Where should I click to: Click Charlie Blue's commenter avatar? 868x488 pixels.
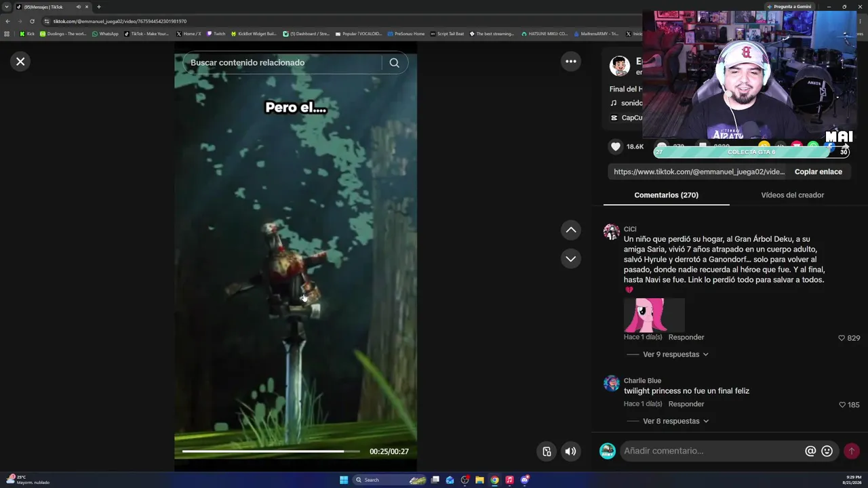(612, 384)
